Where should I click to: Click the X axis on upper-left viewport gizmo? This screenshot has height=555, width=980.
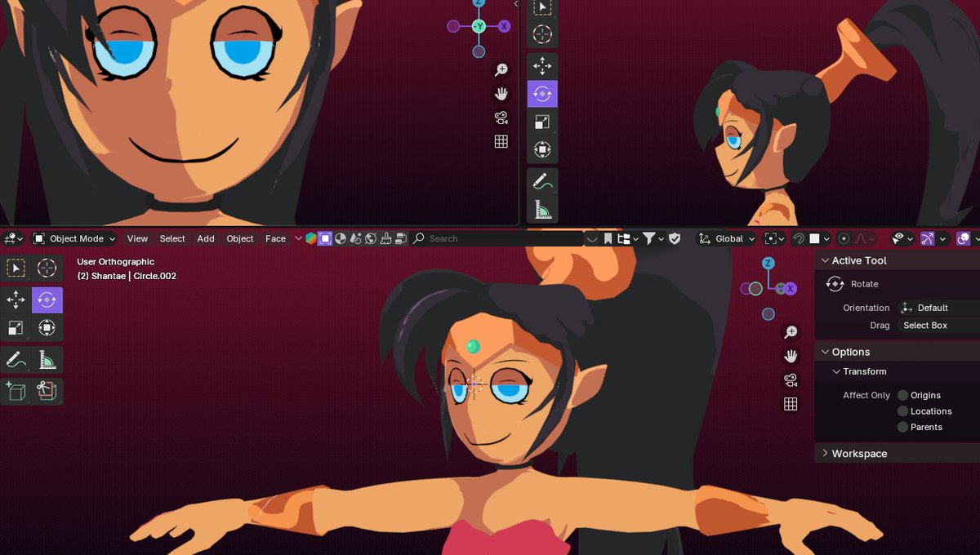click(x=505, y=26)
